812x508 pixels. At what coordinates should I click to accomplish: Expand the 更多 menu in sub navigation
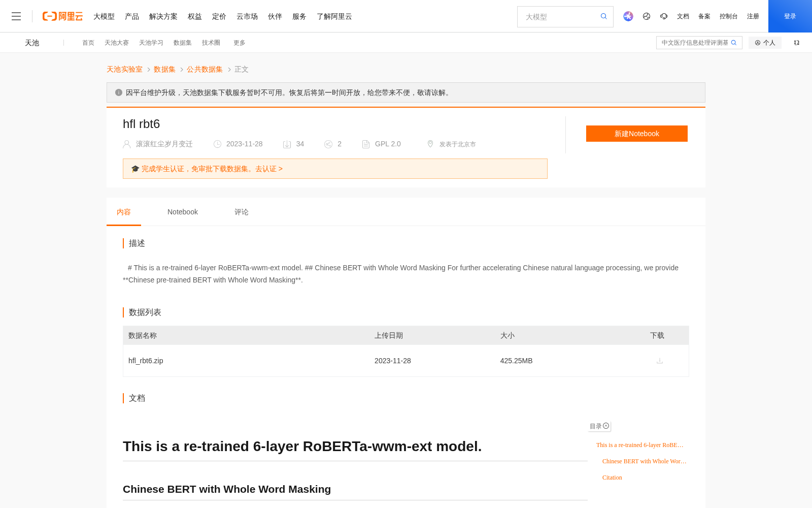click(x=240, y=43)
